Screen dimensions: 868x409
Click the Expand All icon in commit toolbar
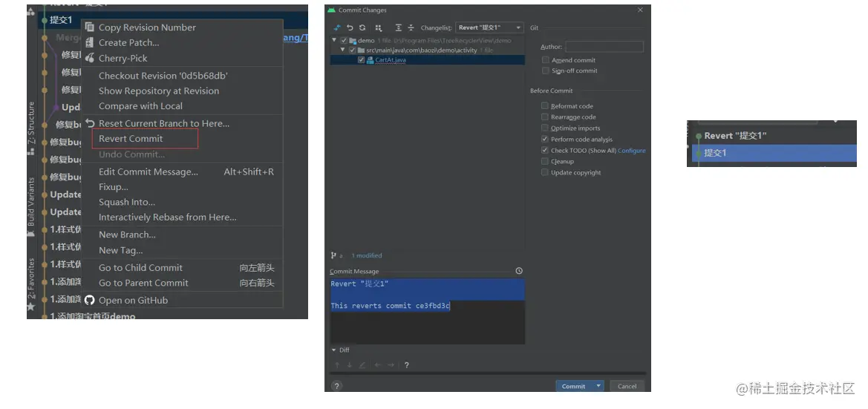click(x=398, y=27)
